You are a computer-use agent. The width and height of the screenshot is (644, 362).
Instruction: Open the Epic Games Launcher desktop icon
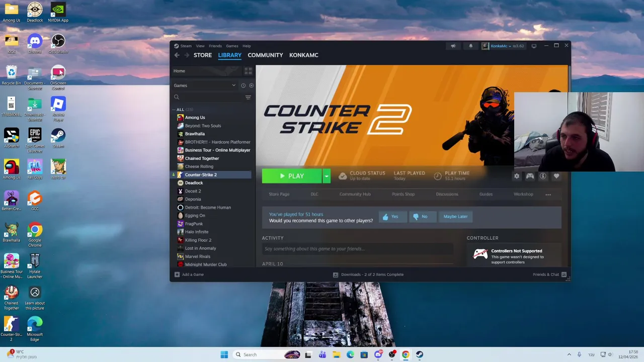(x=35, y=141)
